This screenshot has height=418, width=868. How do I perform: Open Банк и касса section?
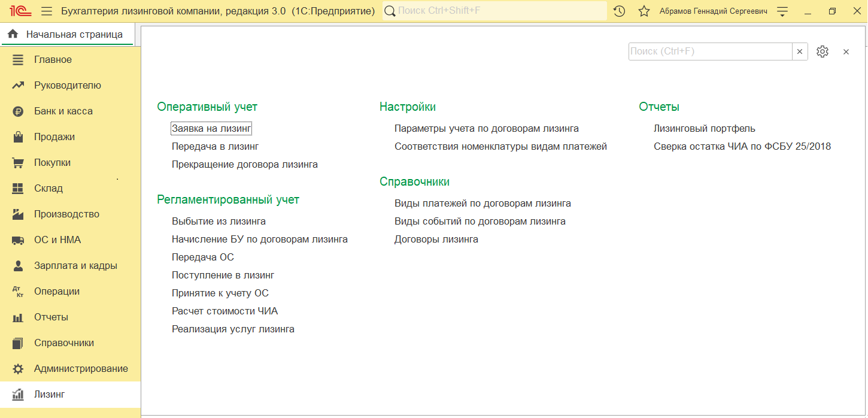63,111
